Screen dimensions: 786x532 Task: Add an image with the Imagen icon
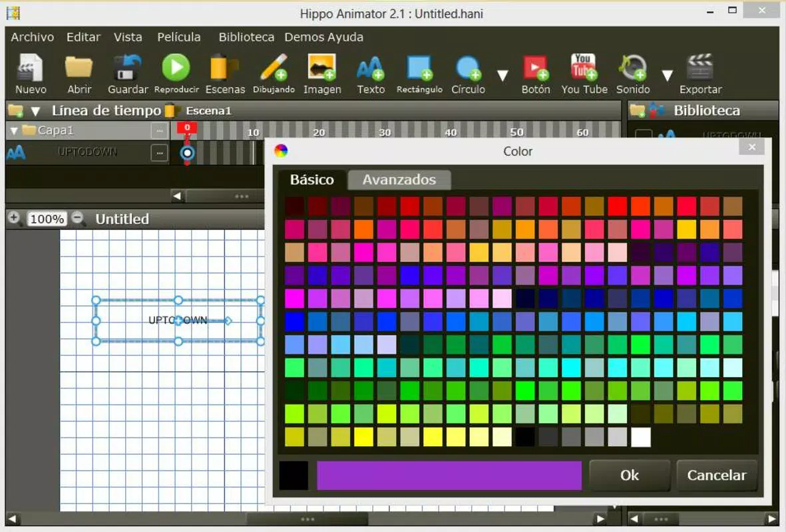322,73
